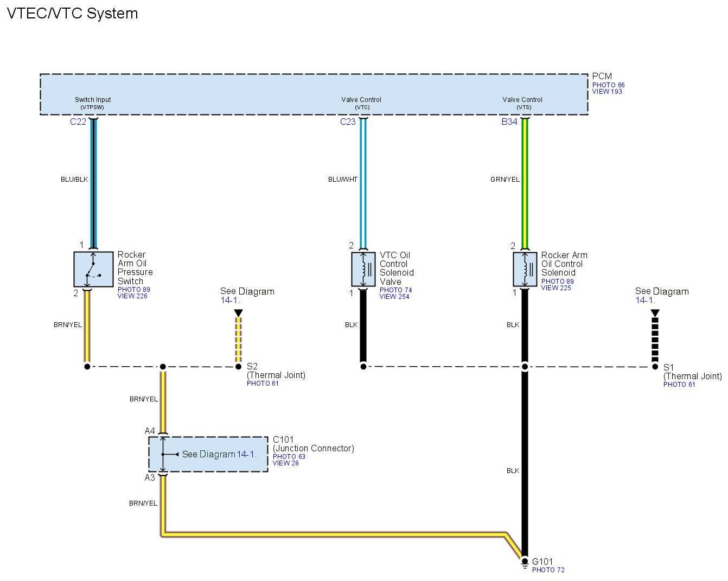Image resolution: width=728 pixels, height=581 pixels.
Task: Open PHOTO 66 link beside PCM
Action: (x=608, y=85)
